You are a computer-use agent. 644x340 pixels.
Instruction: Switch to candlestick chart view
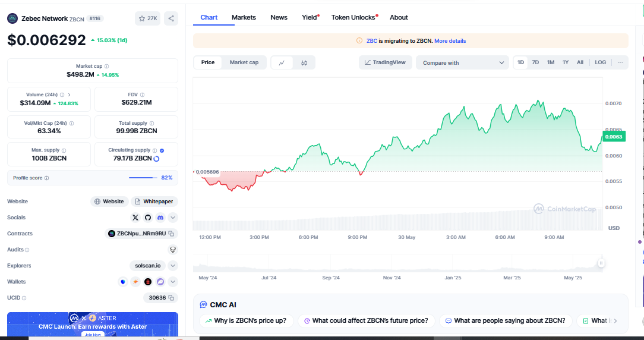click(x=304, y=62)
